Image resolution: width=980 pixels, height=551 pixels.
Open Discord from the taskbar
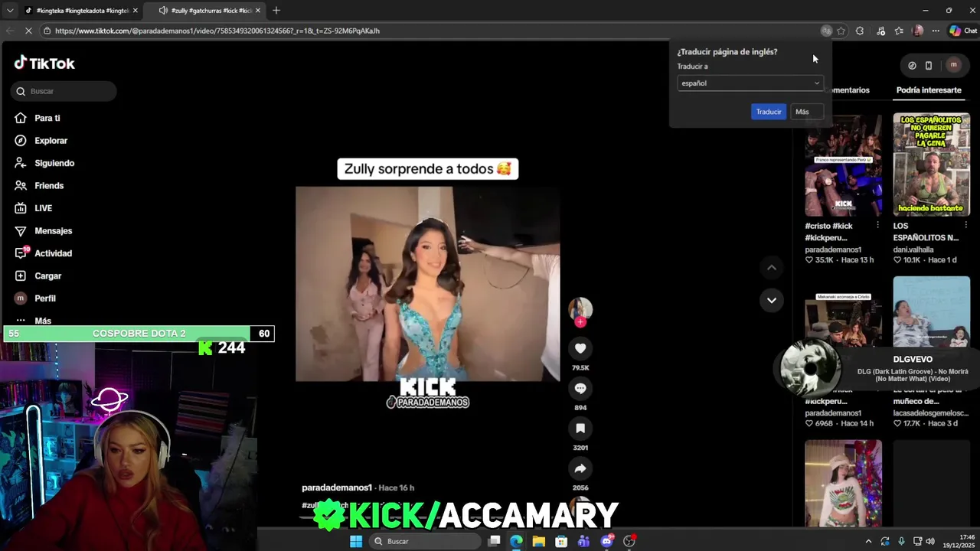[x=607, y=541]
